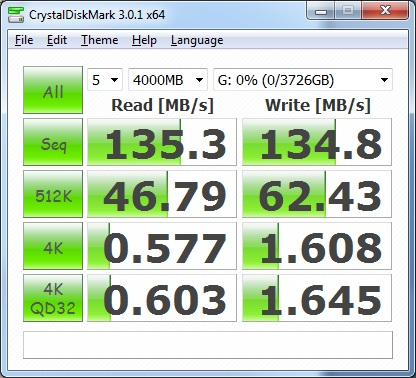Start the Seq sequential test
Viewport: 416px width, 378px height.
53,142
